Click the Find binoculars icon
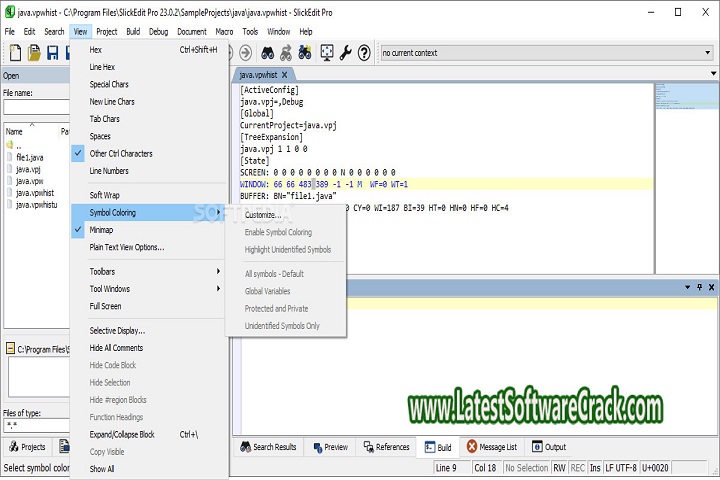 (268, 53)
